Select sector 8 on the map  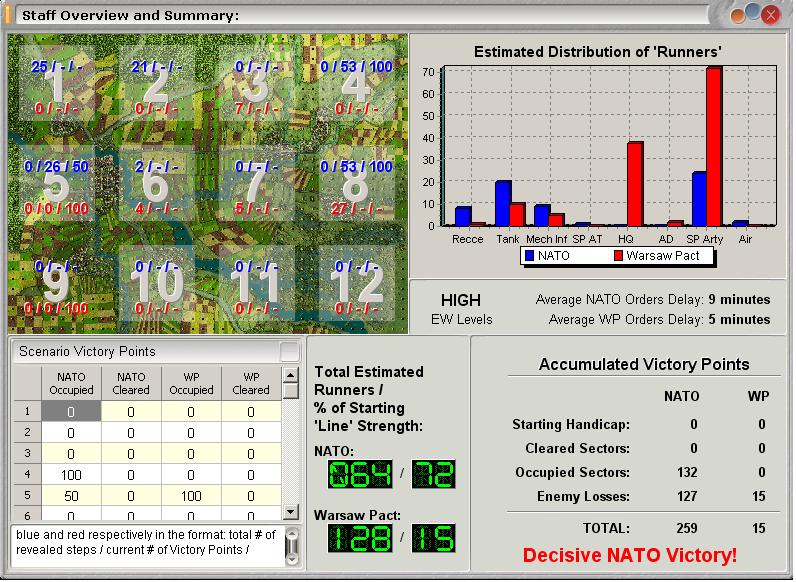pyautogui.click(x=356, y=184)
